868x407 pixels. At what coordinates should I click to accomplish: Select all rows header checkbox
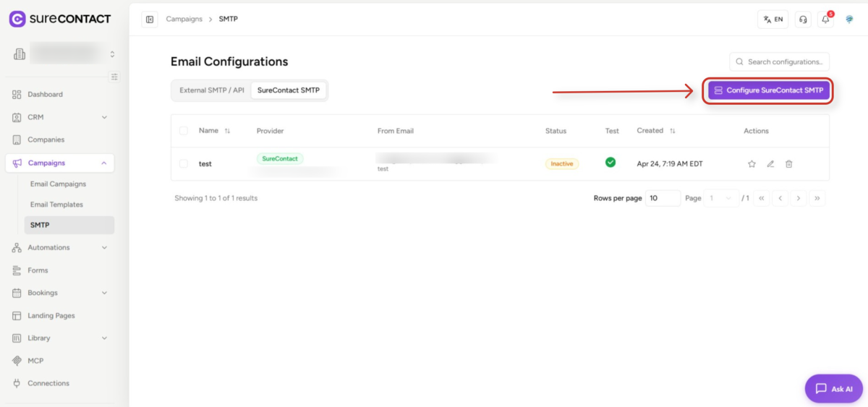(x=184, y=131)
